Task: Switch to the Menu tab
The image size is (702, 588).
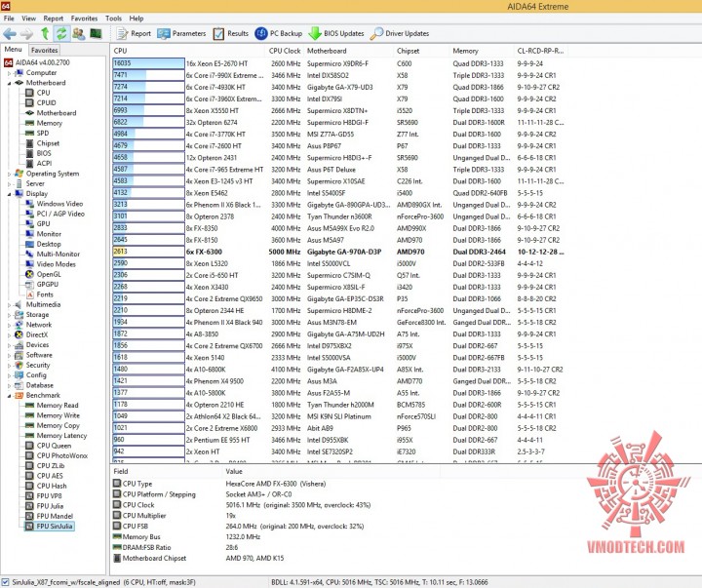Action: (14, 50)
